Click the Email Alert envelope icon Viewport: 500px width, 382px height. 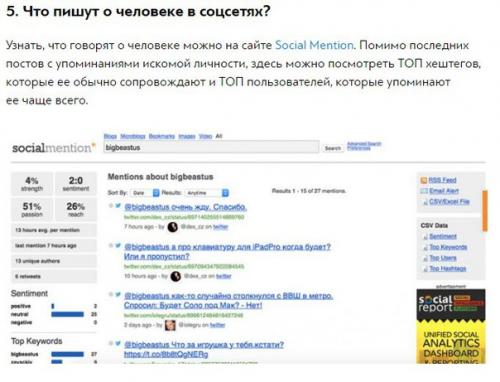tap(424, 191)
